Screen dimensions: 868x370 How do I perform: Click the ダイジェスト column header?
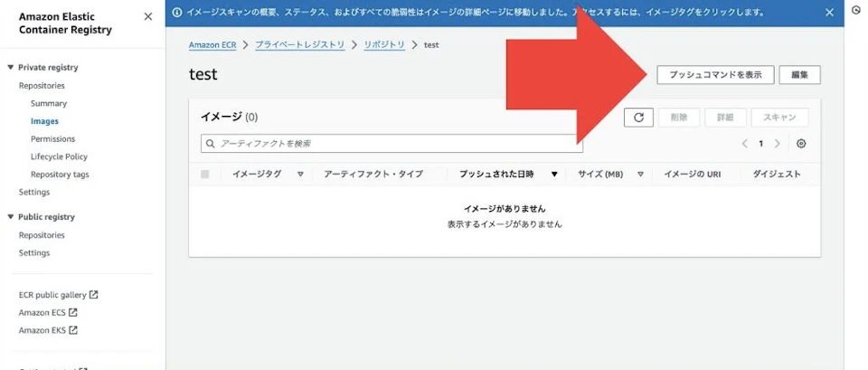777,174
